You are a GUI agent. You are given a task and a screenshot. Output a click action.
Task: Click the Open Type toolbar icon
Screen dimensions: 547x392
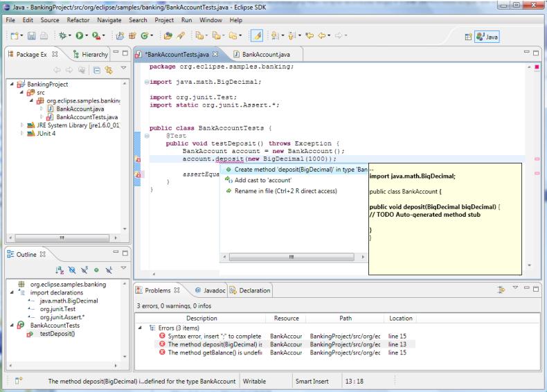click(168, 35)
